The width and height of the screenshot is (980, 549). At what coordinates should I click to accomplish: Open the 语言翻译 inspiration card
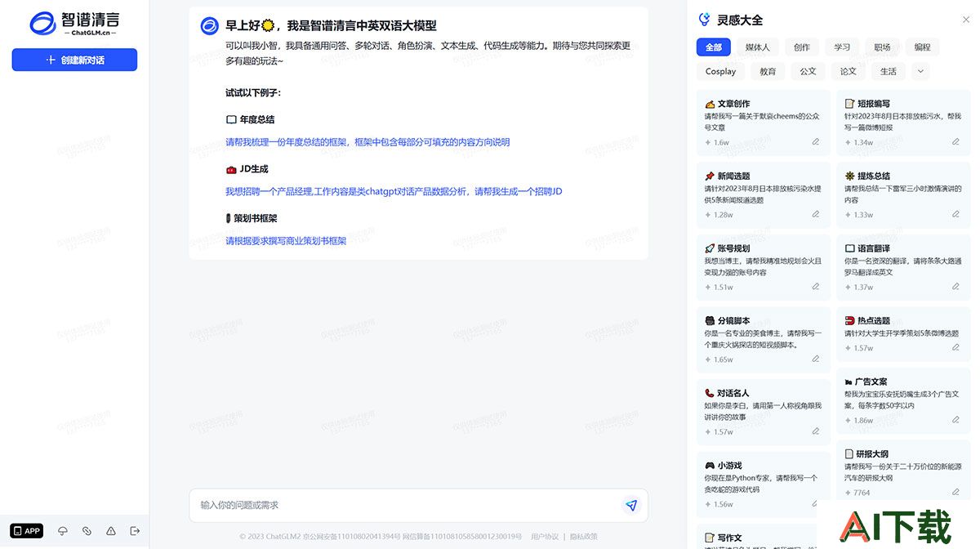pos(902,267)
